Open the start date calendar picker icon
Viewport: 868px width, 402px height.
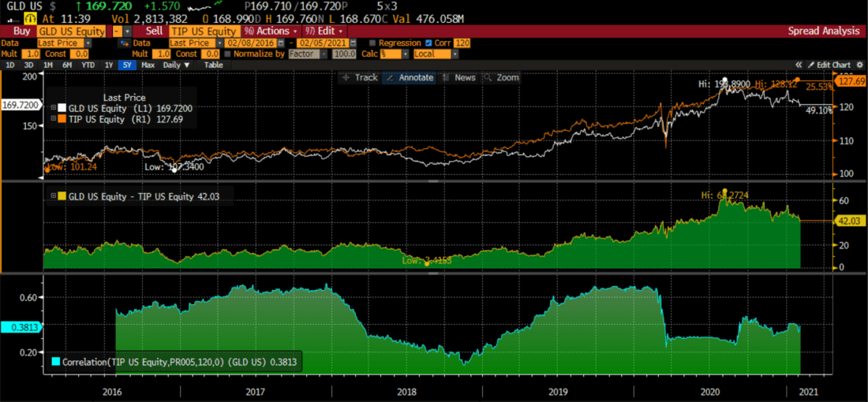(281, 43)
